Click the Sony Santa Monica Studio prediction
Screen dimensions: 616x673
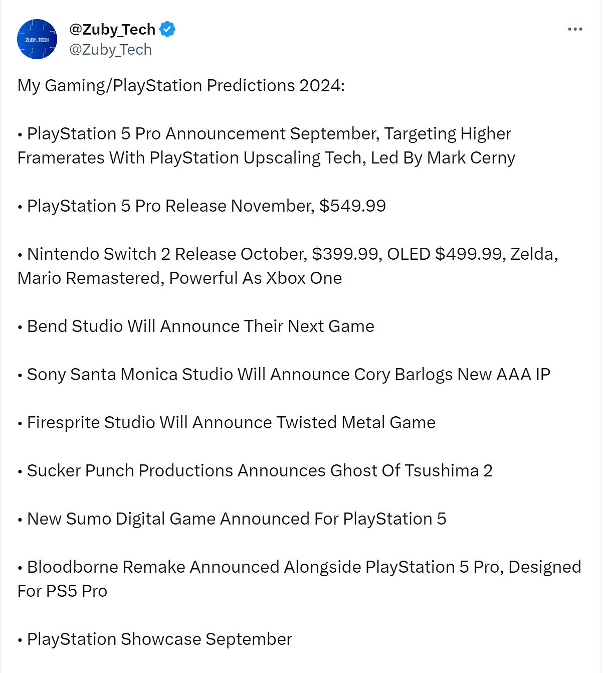click(x=288, y=375)
